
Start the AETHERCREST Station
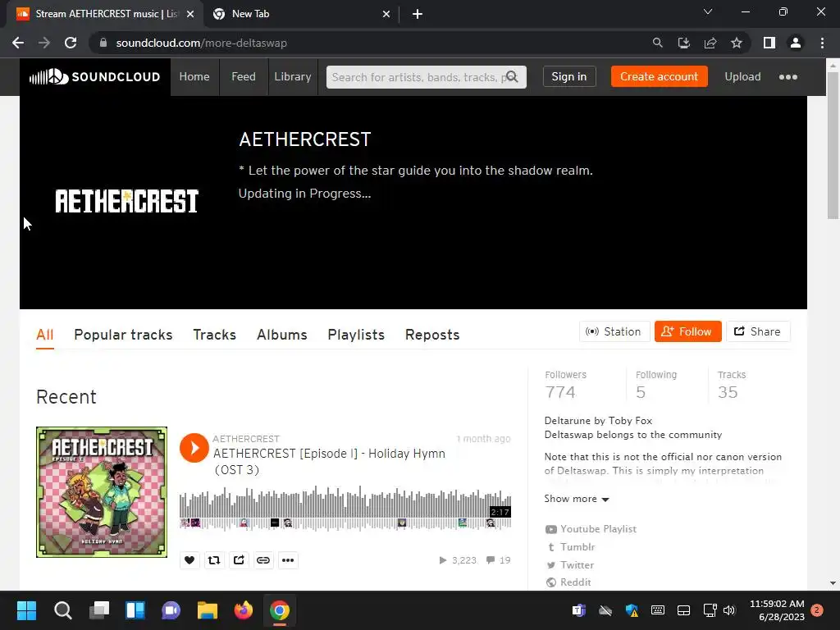pyautogui.click(x=614, y=331)
